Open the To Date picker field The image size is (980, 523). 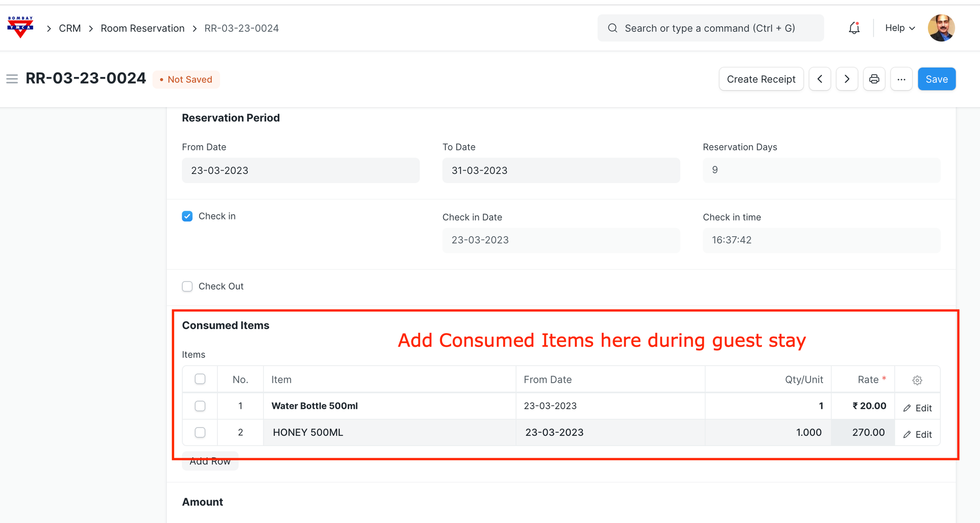point(560,170)
